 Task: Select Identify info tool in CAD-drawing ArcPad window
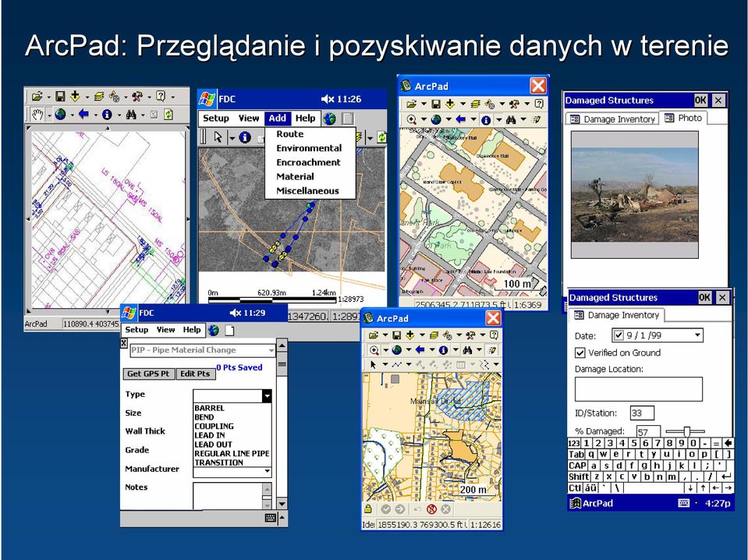(107, 115)
